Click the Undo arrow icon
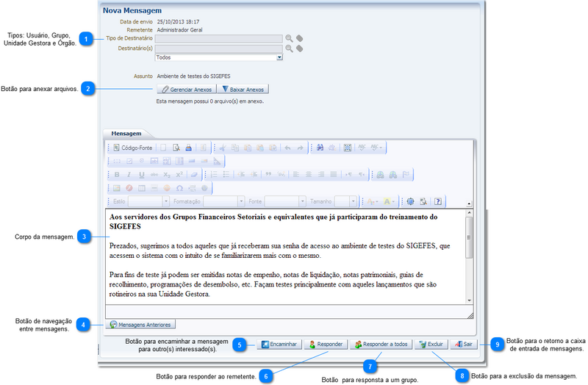Viewport: 588px width, 385px height. tap(287, 148)
